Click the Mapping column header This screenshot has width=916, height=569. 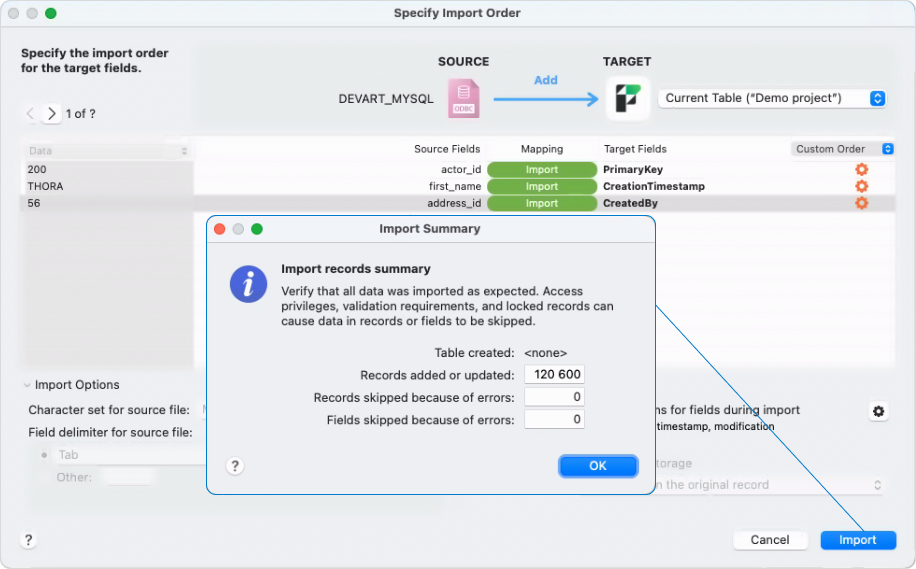pyautogui.click(x=542, y=149)
